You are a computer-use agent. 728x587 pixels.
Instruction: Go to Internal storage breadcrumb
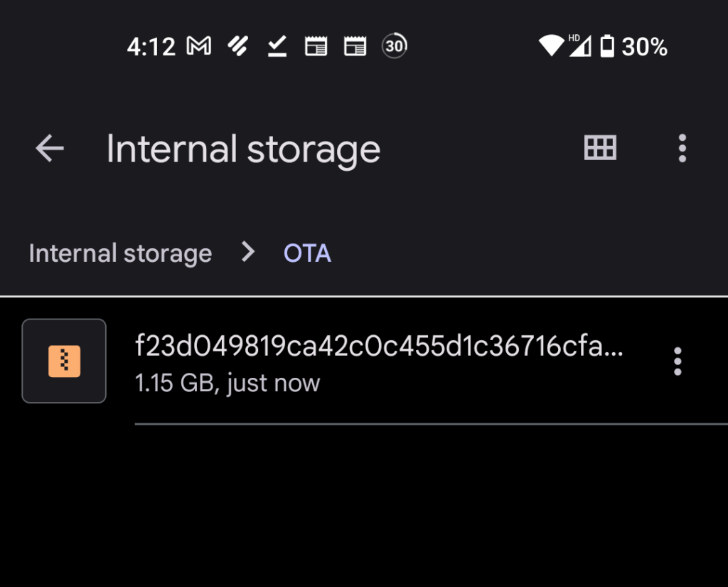pyautogui.click(x=120, y=253)
